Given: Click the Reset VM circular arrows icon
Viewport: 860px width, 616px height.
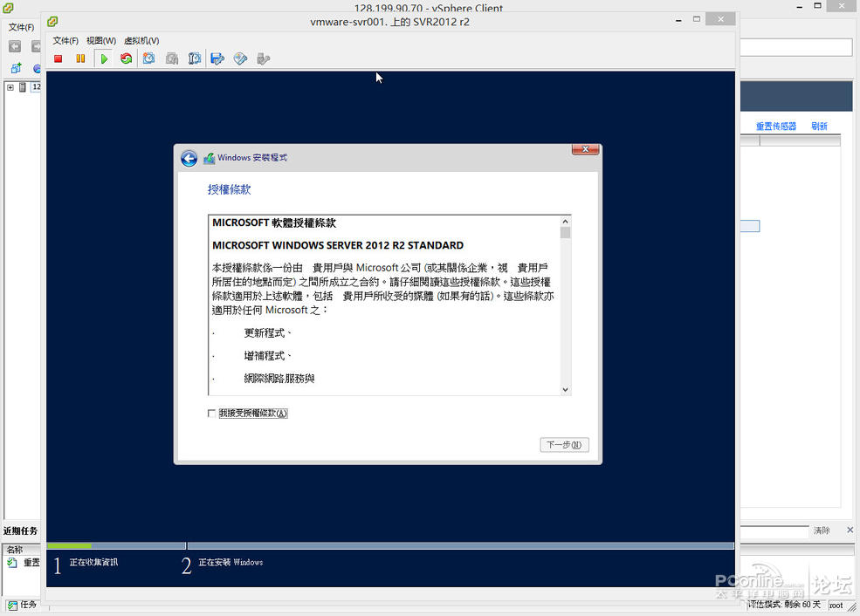Looking at the screenshot, I should [126, 58].
